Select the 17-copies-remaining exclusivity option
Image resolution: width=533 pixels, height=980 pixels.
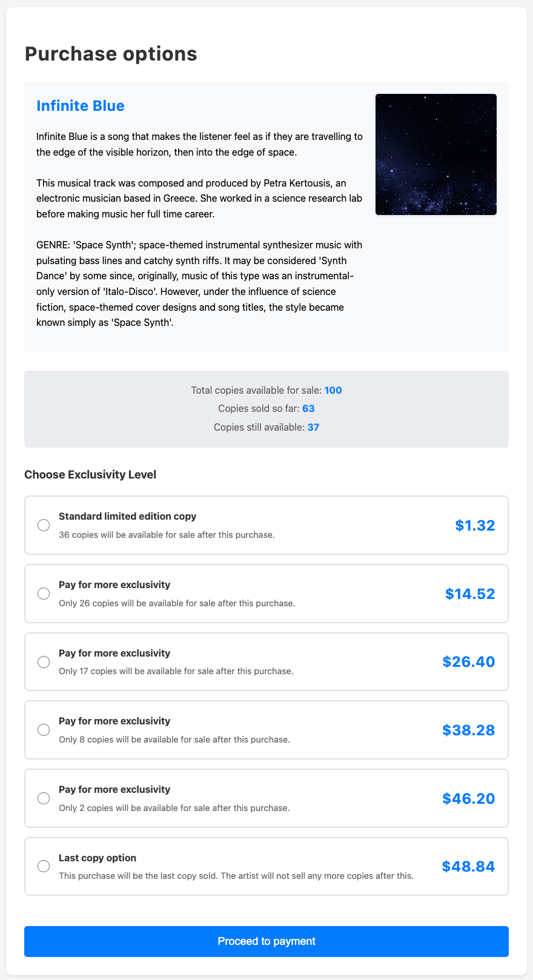tap(44, 662)
